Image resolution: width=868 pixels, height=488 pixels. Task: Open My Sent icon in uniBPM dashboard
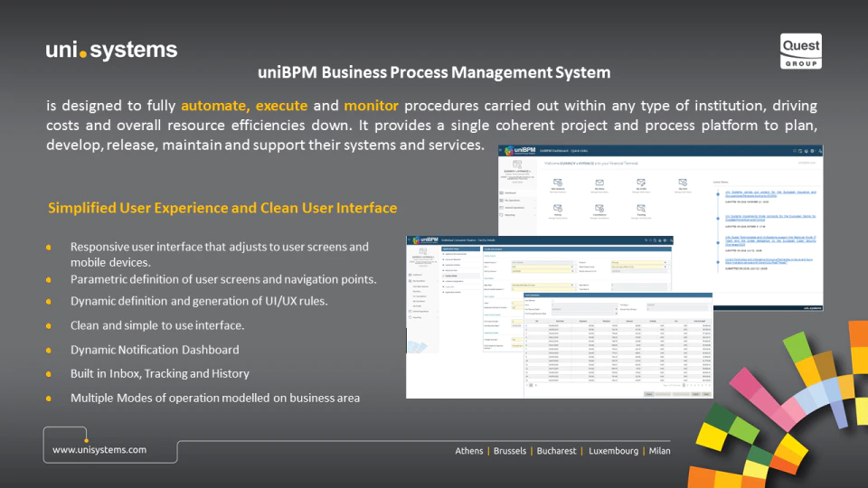[x=683, y=183]
